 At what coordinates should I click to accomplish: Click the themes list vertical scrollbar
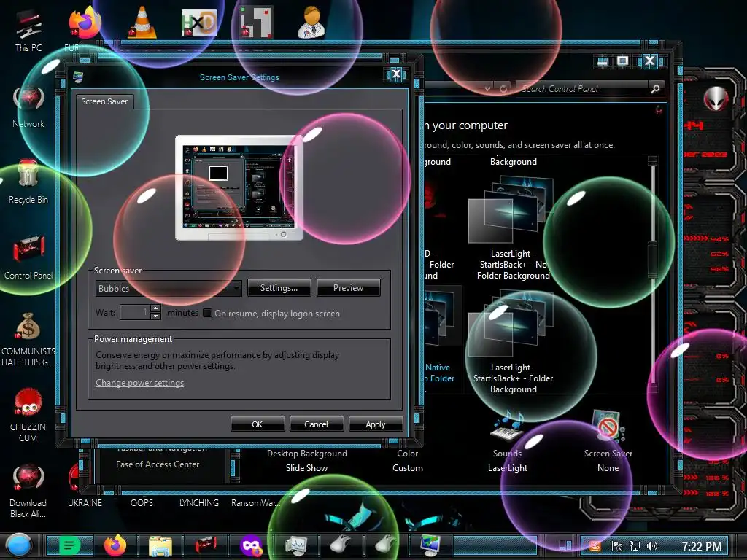653,274
